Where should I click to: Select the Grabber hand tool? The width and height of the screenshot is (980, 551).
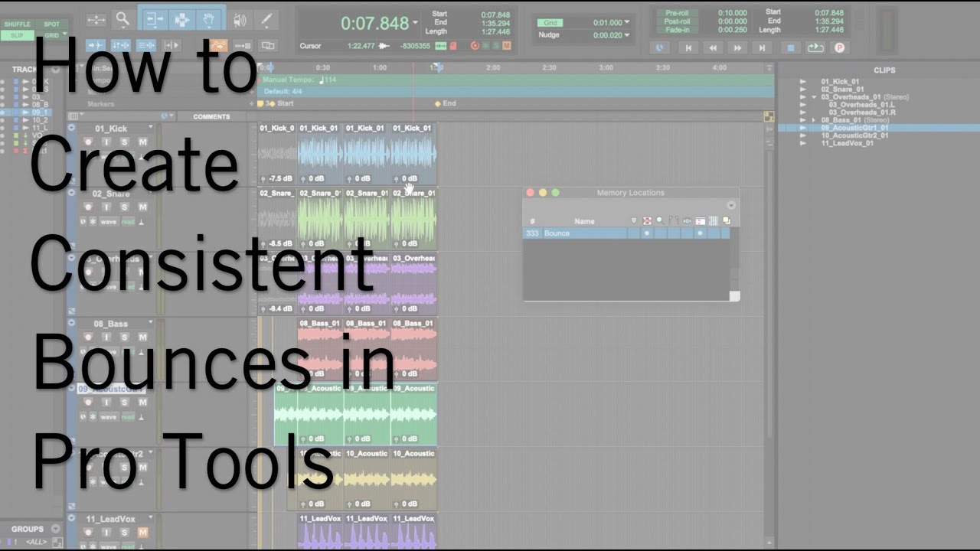[x=208, y=20]
